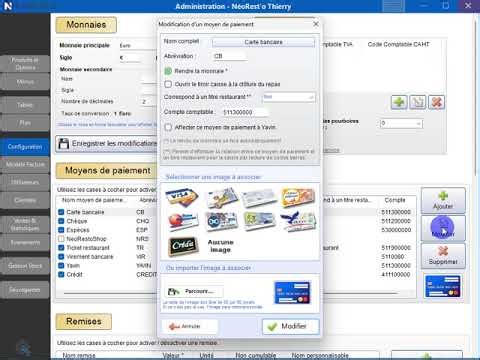480x360 pixels.
Task: Click the Modifier button in the dialog
Action: [x=291, y=326]
